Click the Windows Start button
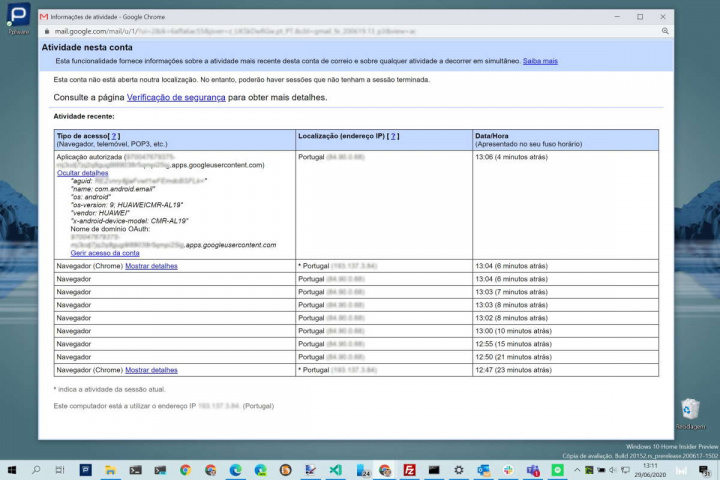The width and height of the screenshot is (720, 480). click(x=10, y=469)
